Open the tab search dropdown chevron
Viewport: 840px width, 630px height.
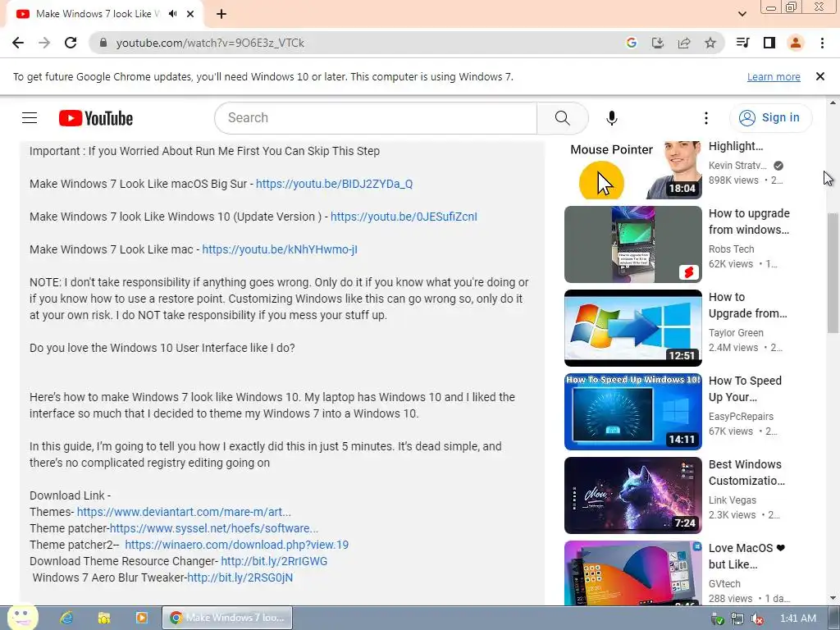742,14
